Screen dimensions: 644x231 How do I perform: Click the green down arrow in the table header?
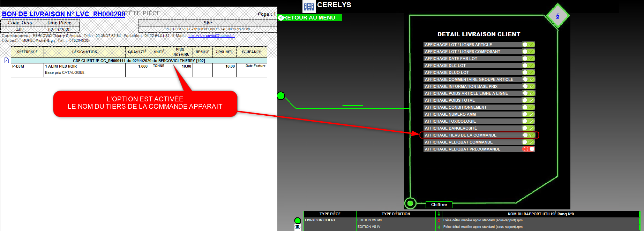tap(439, 214)
